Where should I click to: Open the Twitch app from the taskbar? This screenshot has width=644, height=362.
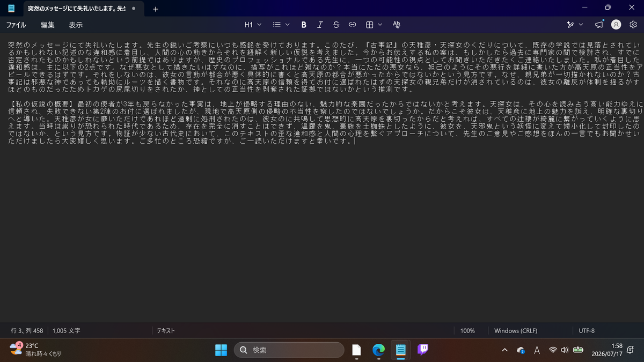point(423,350)
